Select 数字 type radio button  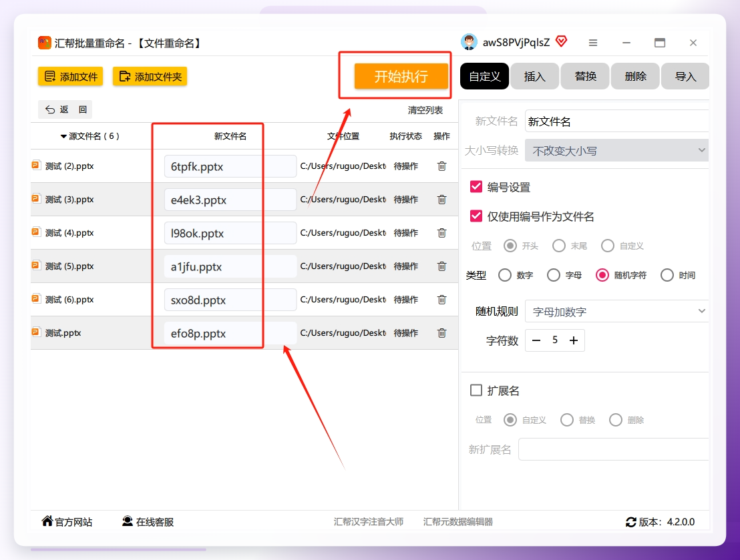(x=504, y=275)
